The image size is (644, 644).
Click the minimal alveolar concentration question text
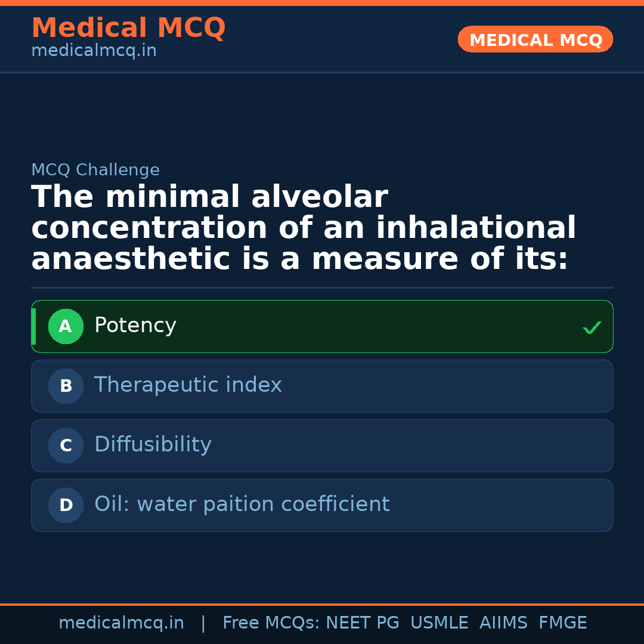tap(303, 228)
